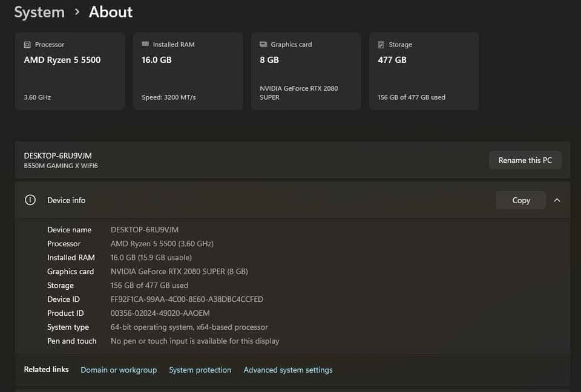Copy the device info
This screenshot has height=392, width=581.
coord(520,200)
